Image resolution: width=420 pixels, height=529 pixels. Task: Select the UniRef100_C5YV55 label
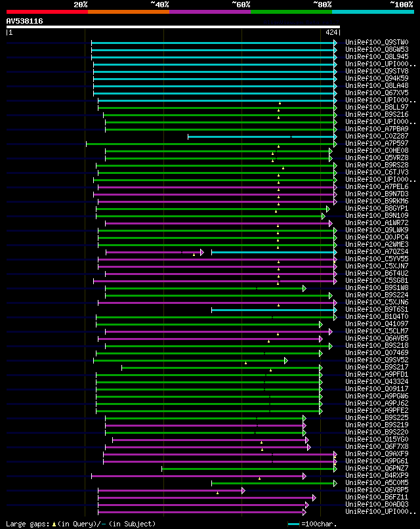(x=377, y=259)
